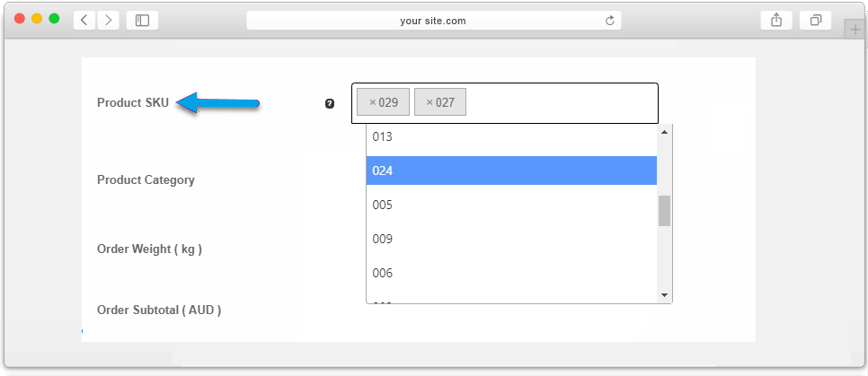The width and height of the screenshot is (868, 376).
Task: Open a new tab with plus button
Action: 855,30
